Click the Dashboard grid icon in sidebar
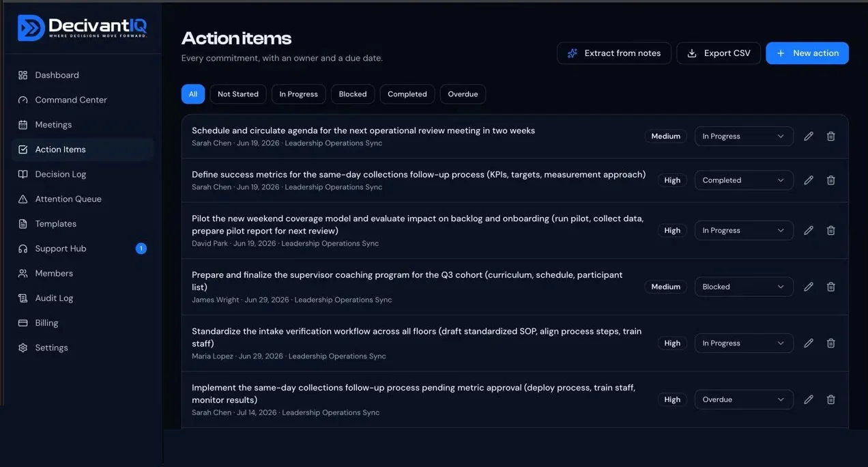This screenshot has width=868, height=467. point(23,75)
